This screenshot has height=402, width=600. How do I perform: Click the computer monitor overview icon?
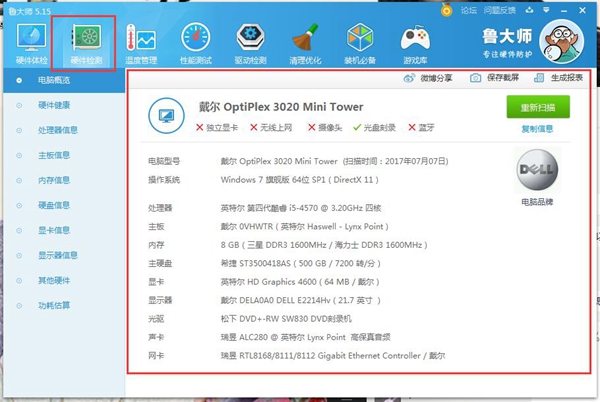(x=166, y=116)
